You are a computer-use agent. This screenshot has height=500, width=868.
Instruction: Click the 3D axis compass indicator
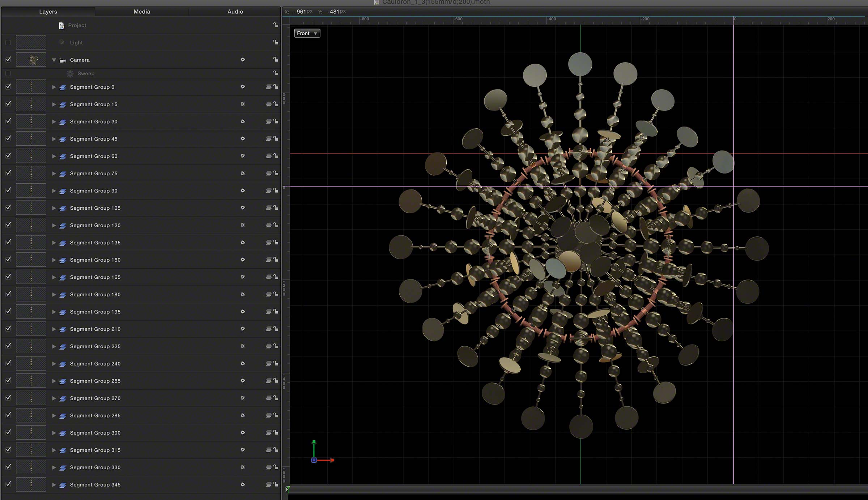click(322, 452)
